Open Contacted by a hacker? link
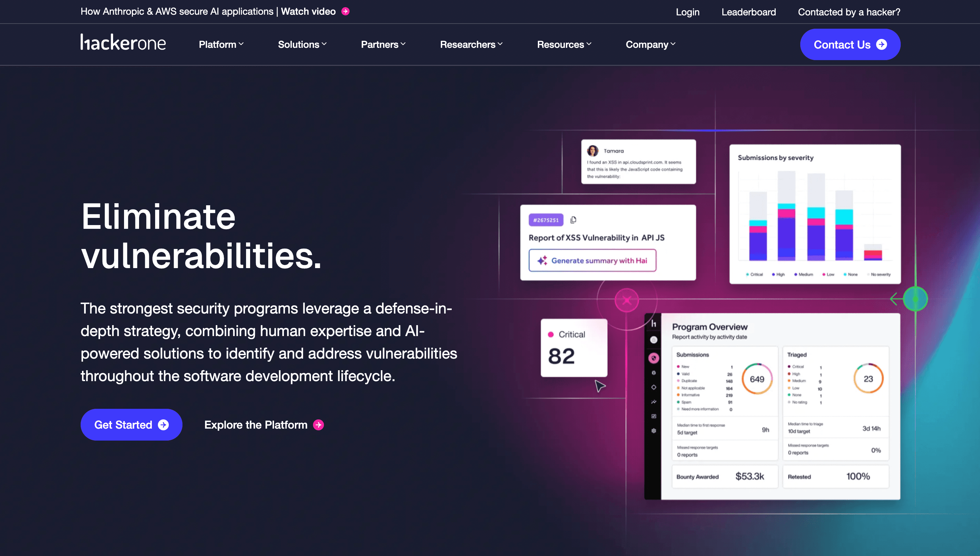This screenshot has width=980, height=556. [849, 12]
